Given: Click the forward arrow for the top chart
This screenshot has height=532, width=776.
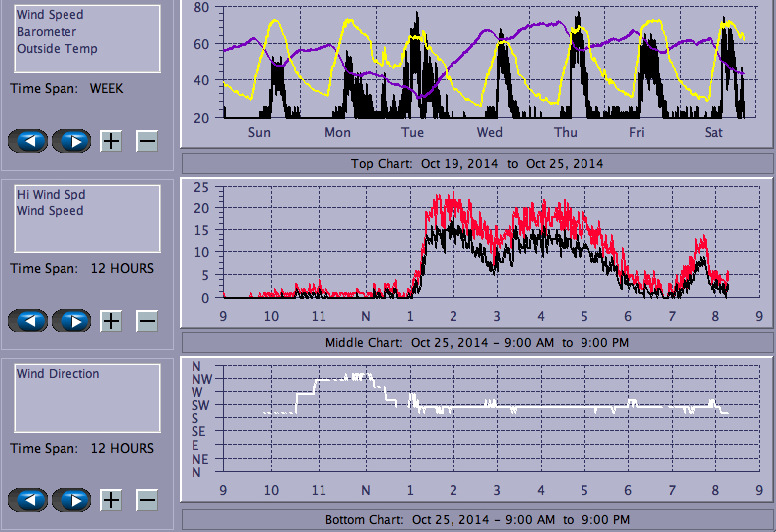Looking at the screenshot, I should [70, 141].
